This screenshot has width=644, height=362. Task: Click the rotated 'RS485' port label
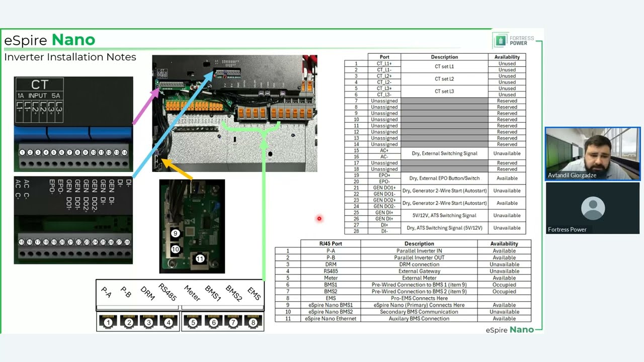[x=168, y=293]
